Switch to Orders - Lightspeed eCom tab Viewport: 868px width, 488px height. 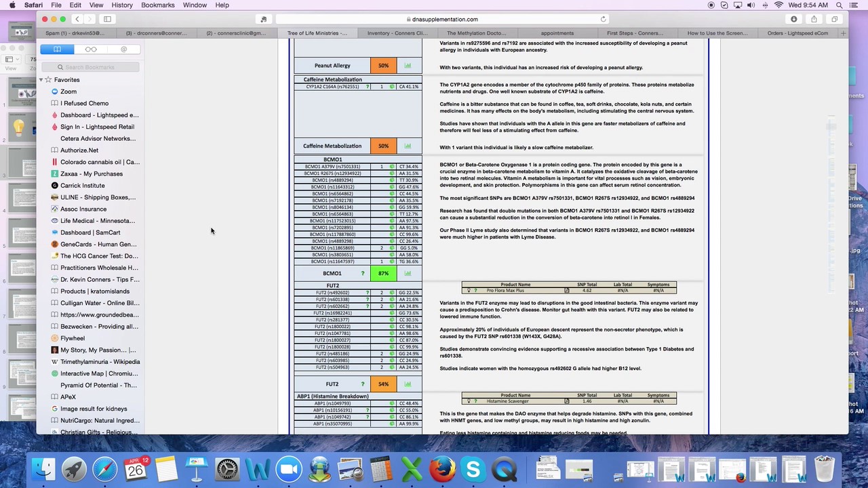(797, 33)
